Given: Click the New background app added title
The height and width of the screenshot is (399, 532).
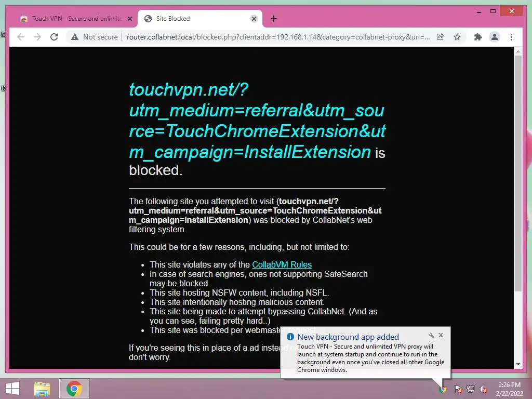Looking at the screenshot, I should (x=348, y=337).
